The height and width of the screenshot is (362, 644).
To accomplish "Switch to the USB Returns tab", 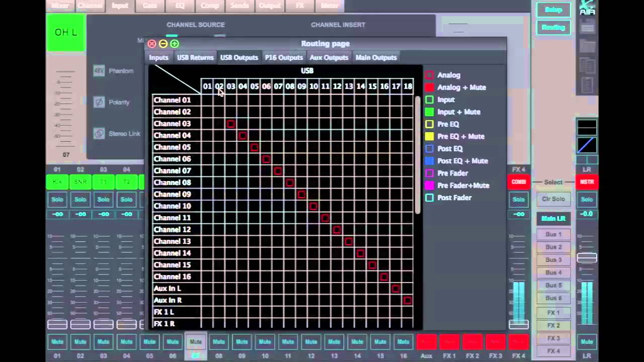I will pyautogui.click(x=195, y=57).
